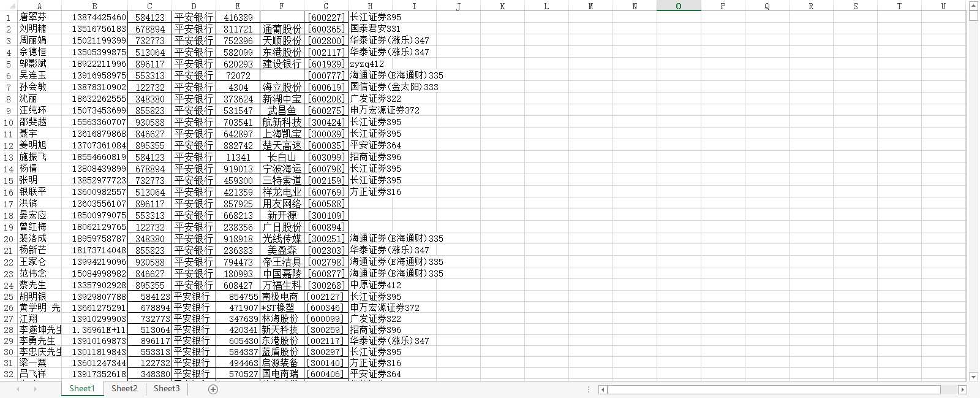Click the stock name 光线传媒
The height and width of the screenshot is (398, 980).
coord(282,239)
